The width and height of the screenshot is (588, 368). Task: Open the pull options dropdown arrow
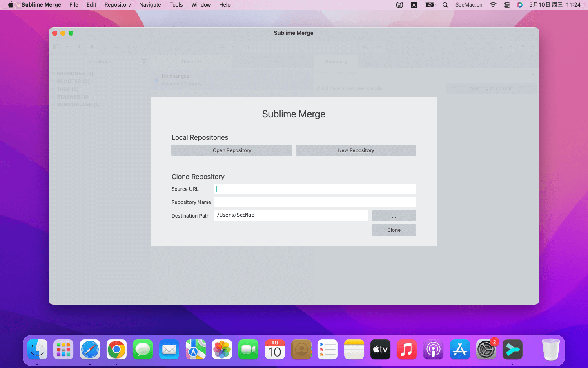point(511,47)
